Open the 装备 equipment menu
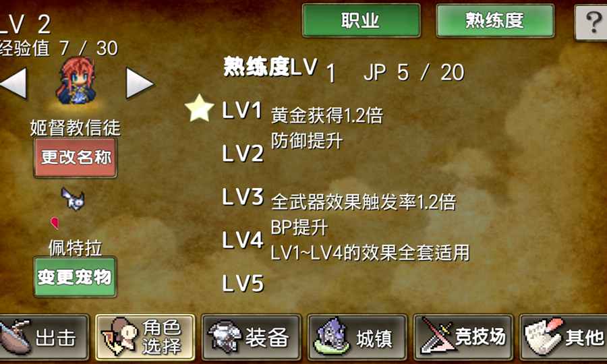This screenshot has height=364, width=607. point(252,337)
